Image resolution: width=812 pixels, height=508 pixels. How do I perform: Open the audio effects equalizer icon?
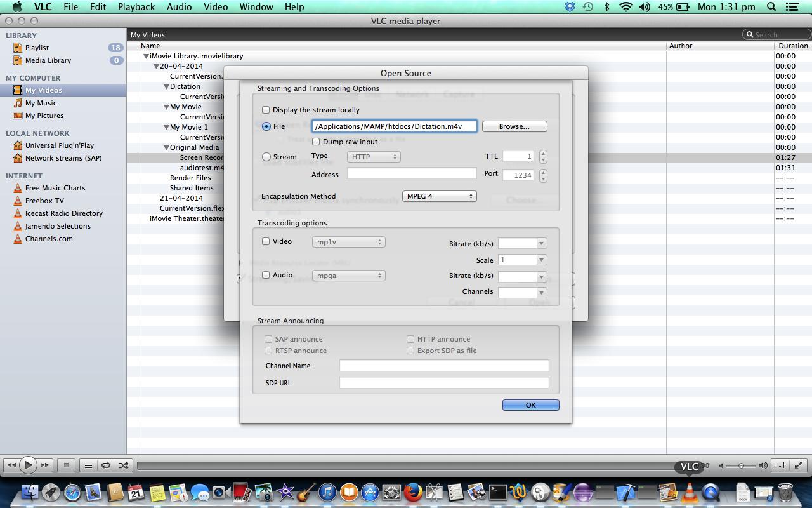781,465
